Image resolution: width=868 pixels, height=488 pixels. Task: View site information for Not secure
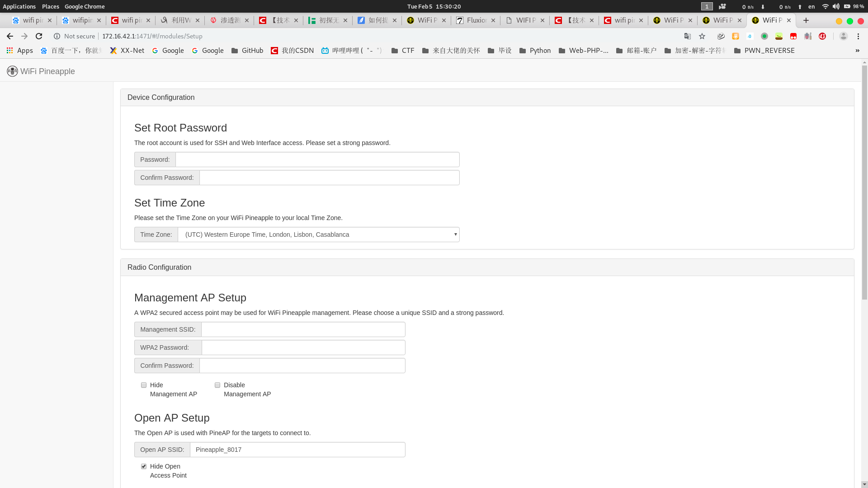pyautogui.click(x=74, y=36)
